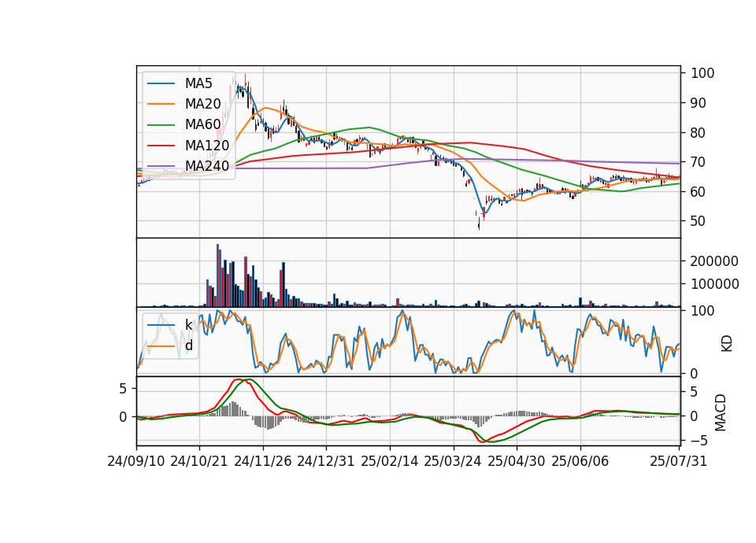Click the price axis value 50
Image resolution: width=756 pixels, height=543 pixels.
699,221
